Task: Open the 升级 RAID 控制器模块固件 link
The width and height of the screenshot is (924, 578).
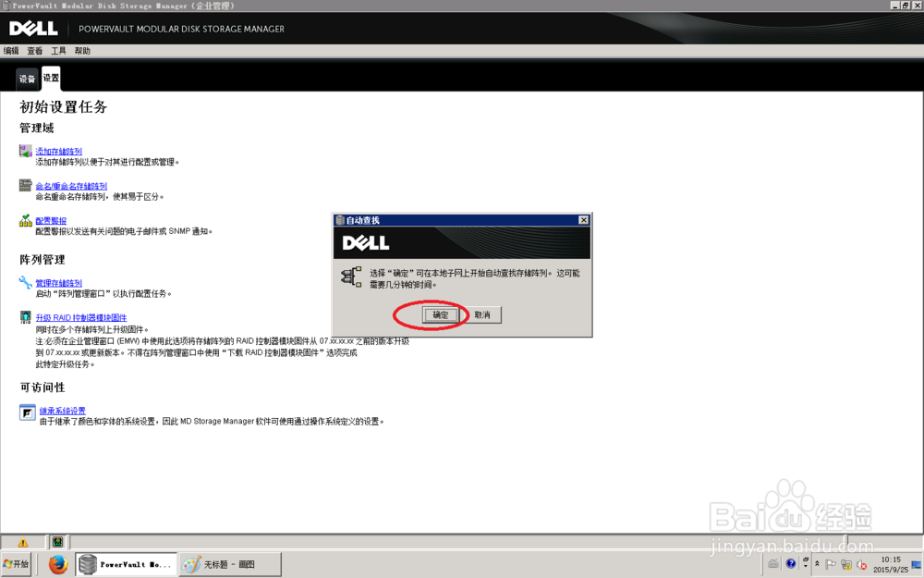Action: click(x=80, y=318)
